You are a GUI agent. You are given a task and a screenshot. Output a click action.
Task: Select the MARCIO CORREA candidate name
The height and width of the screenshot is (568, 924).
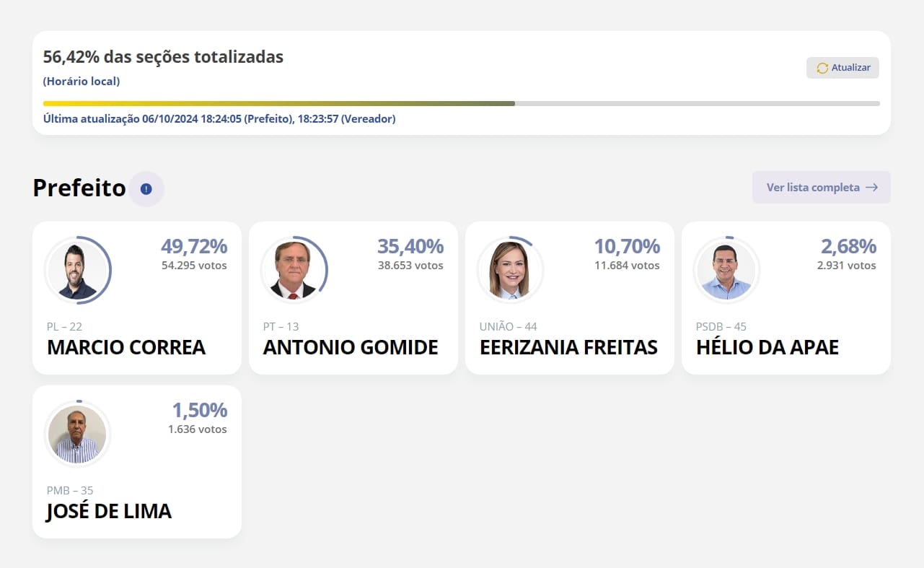[126, 347]
